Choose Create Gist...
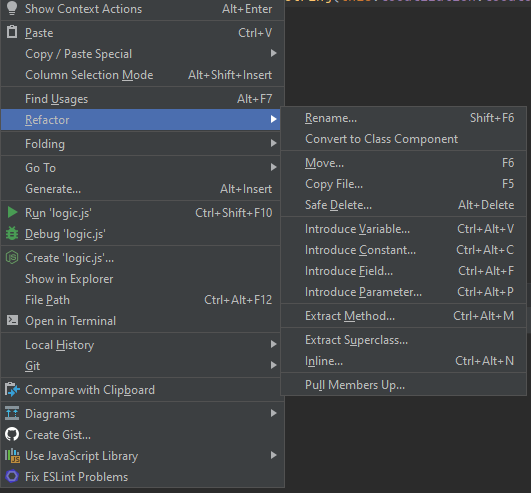Screen dimensions: 531x493 pos(142,435)
